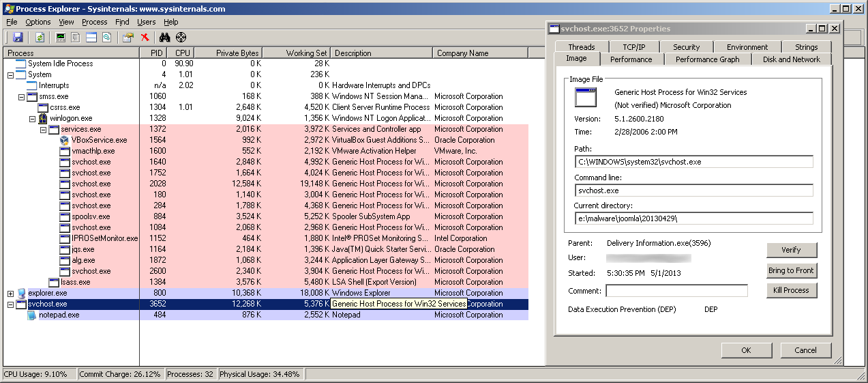
Task: Open the Process menu
Action: coord(94,22)
